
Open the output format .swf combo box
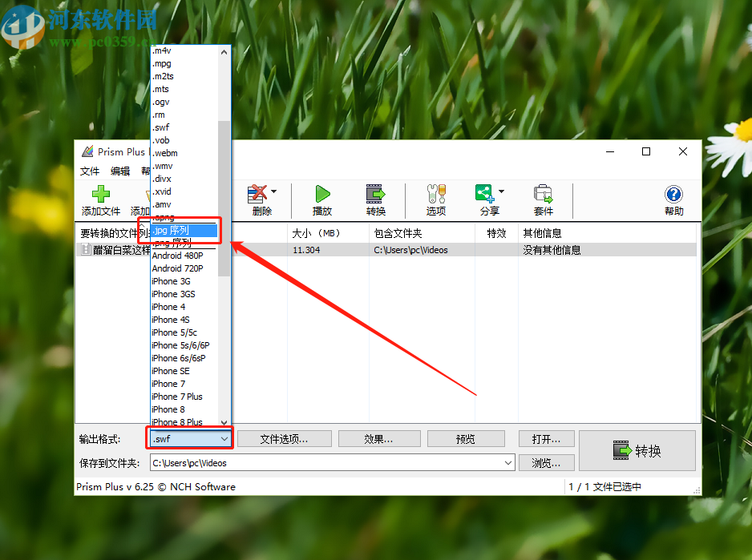pos(190,439)
